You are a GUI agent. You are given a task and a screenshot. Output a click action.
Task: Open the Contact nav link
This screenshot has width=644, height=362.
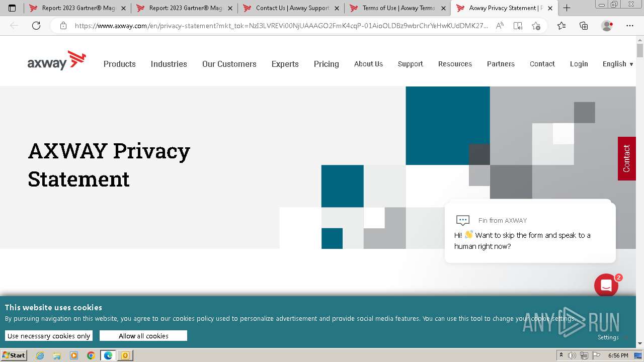click(542, 64)
